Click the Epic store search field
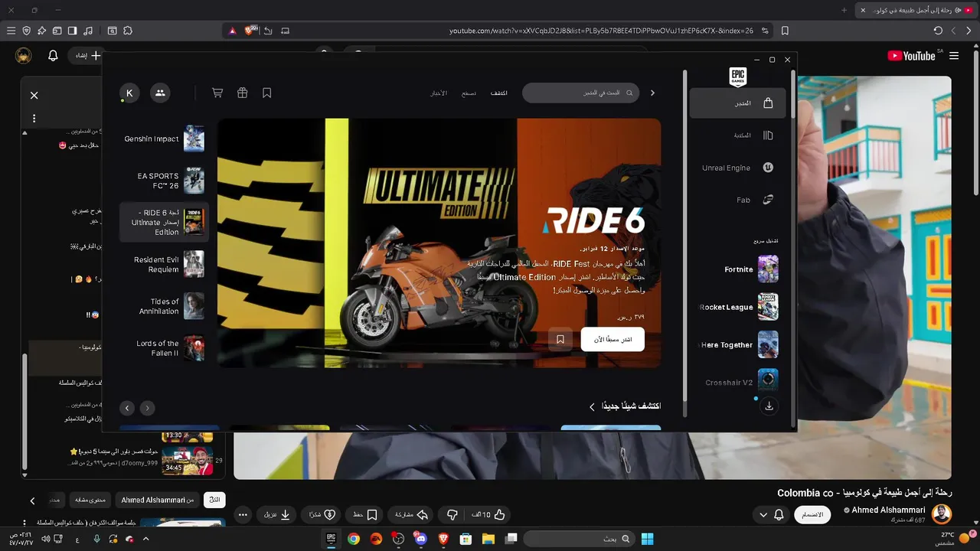The image size is (980, 551). (580, 93)
